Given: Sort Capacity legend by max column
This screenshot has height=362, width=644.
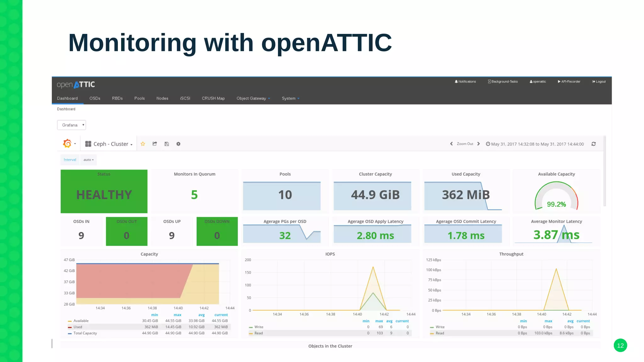Looking at the screenshot, I should click(177, 315).
